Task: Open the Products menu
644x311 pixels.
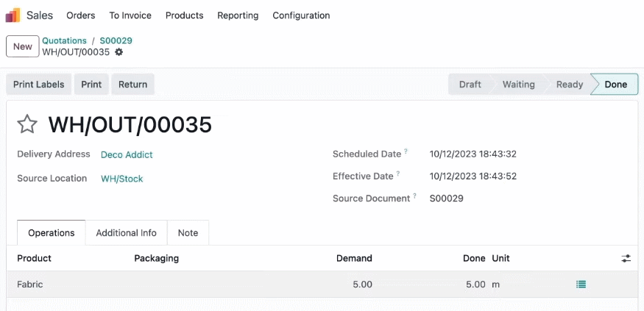Action: click(x=185, y=15)
